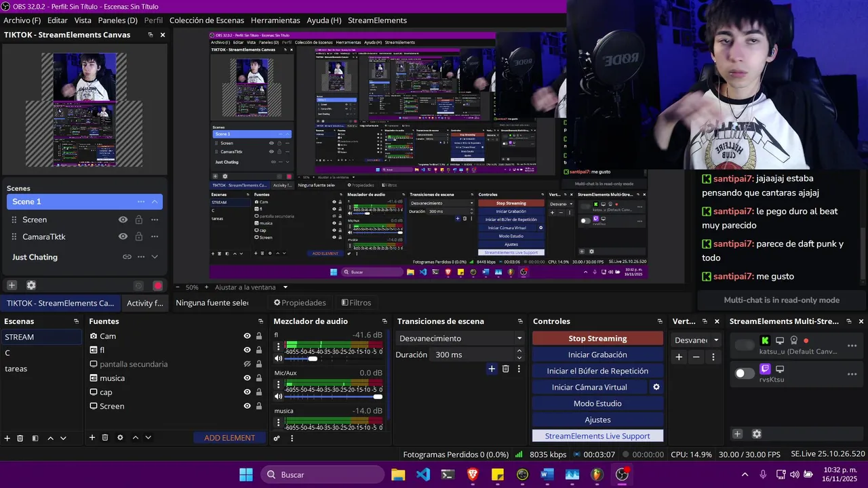This screenshot has width=868, height=488.
Task: Open Screen source options in TikTok canvas
Action: point(155,220)
